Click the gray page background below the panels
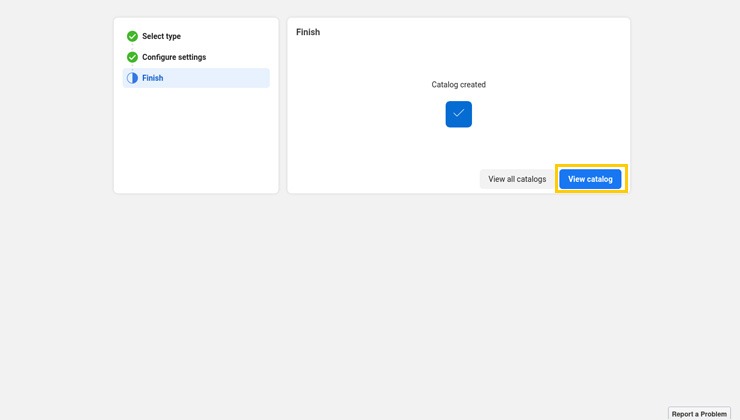The height and width of the screenshot is (420, 740). 370,300
